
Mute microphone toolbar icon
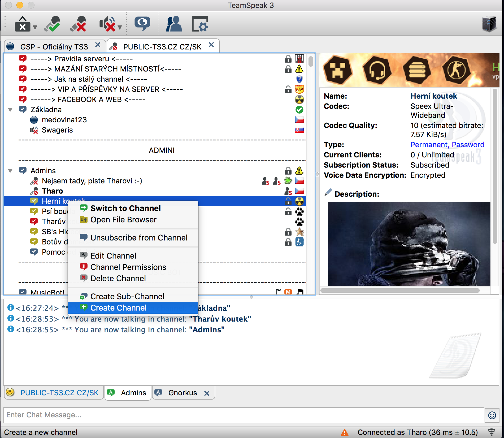click(78, 24)
